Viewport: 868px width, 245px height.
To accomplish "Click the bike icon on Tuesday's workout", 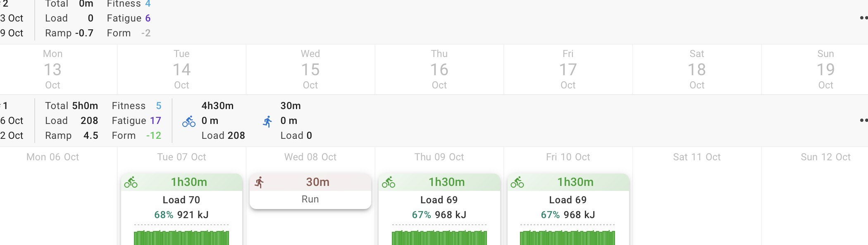I will point(131,182).
